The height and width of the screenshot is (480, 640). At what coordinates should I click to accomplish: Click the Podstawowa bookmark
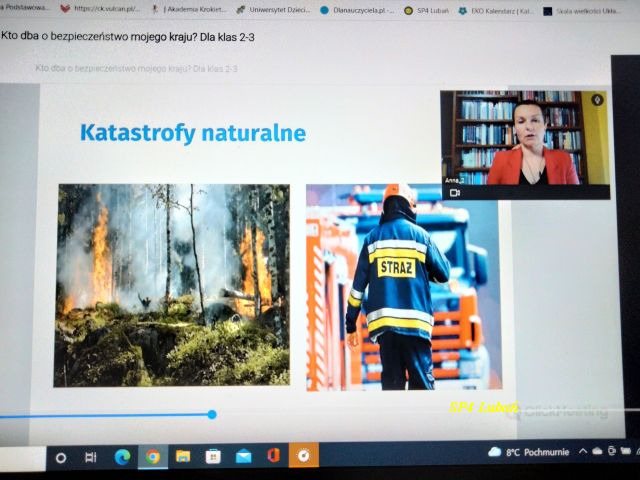click(x=24, y=7)
